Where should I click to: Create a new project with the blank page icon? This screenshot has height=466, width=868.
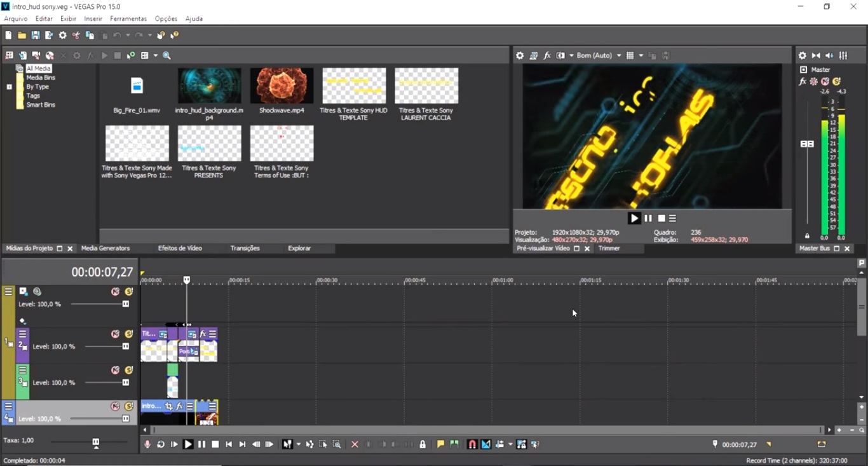[x=8, y=36]
